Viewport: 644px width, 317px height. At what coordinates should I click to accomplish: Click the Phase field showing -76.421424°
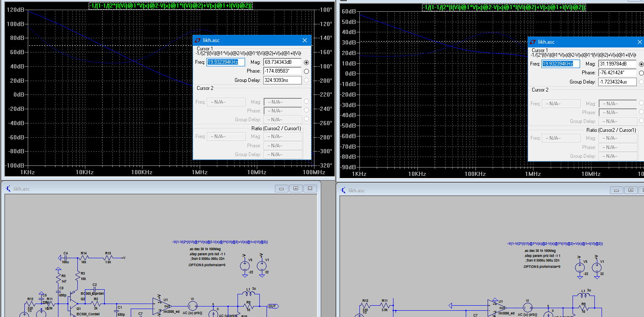(618, 73)
